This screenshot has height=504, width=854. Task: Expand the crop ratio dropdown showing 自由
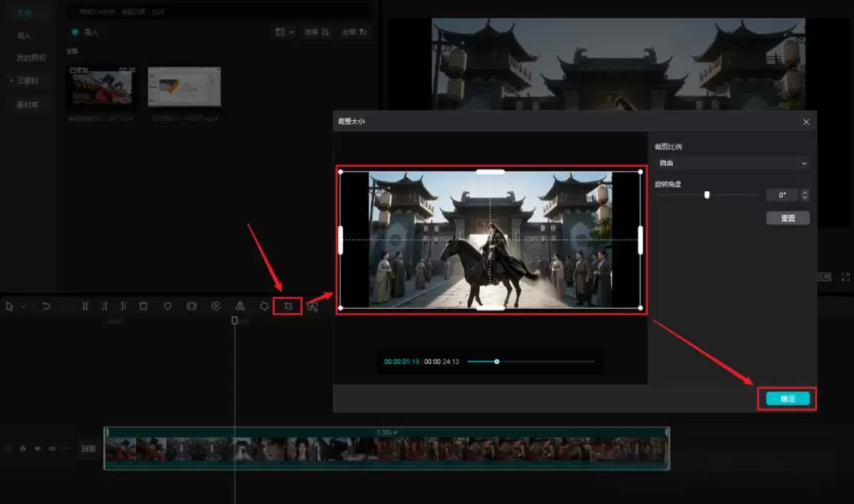click(x=732, y=164)
